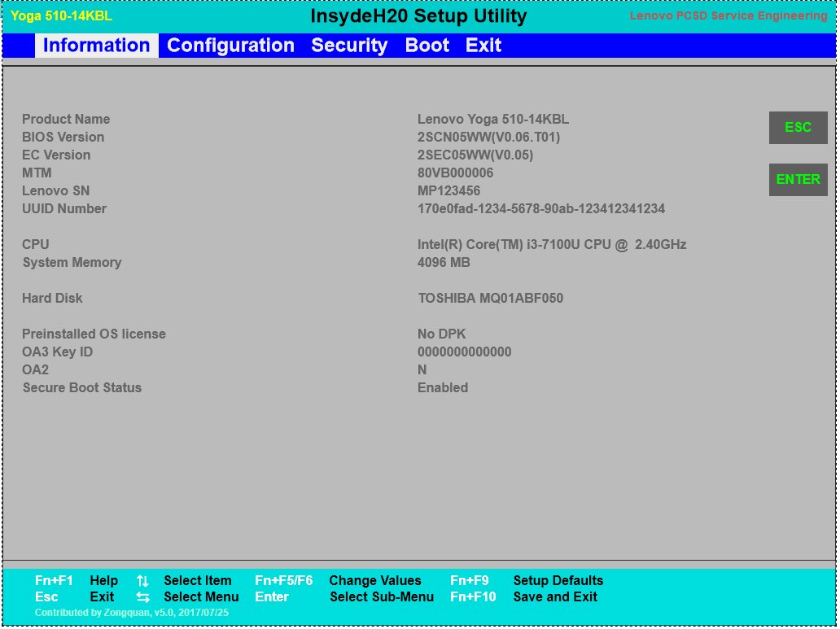
Task: Select the Hard Disk TOSHIBA MQ01ABF050 entry
Action: click(x=490, y=299)
